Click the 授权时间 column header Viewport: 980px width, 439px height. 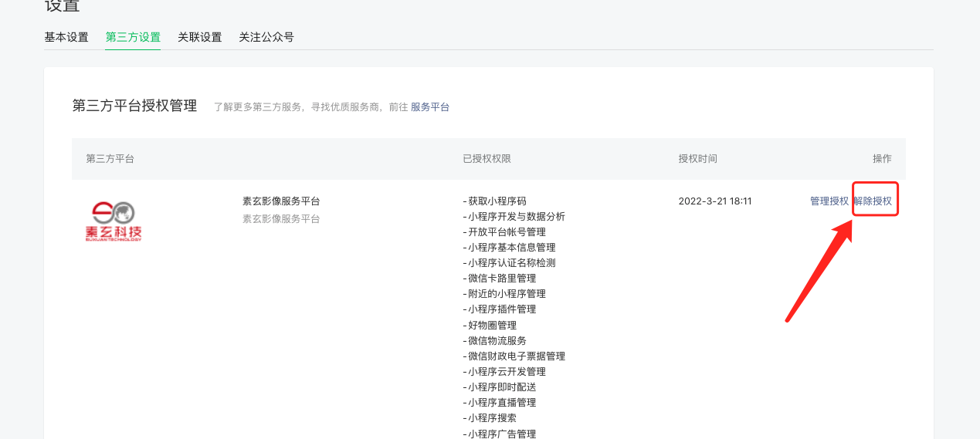point(697,159)
